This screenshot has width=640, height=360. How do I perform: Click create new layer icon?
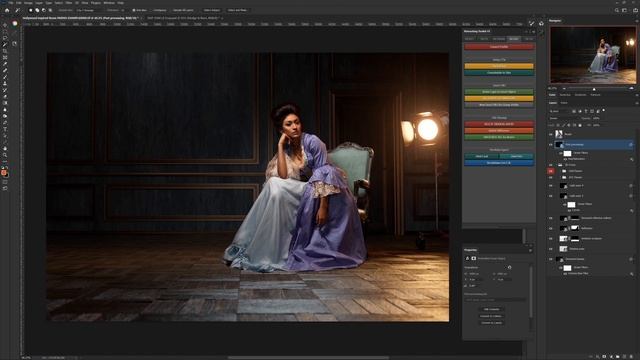coord(625,357)
